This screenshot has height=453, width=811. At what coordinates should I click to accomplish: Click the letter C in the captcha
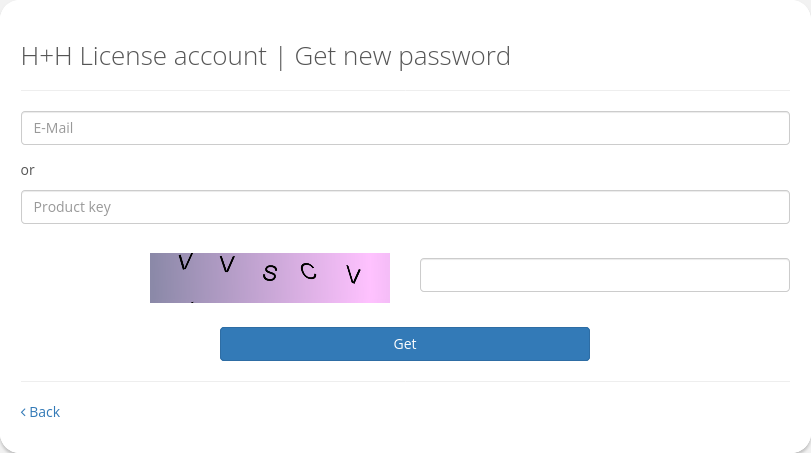click(308, 270)
